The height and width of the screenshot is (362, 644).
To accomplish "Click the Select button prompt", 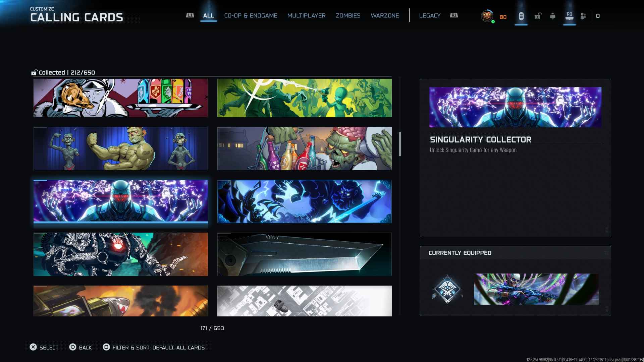I will [44, 348].
